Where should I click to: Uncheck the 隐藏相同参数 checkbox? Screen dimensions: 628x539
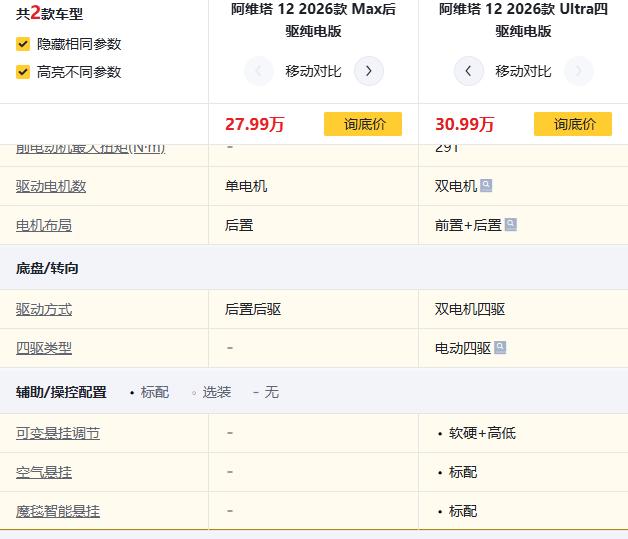coord(23,44)
